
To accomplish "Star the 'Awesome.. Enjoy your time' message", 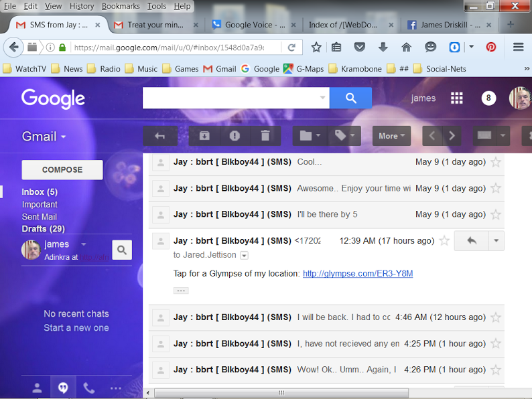I will 496,188.
